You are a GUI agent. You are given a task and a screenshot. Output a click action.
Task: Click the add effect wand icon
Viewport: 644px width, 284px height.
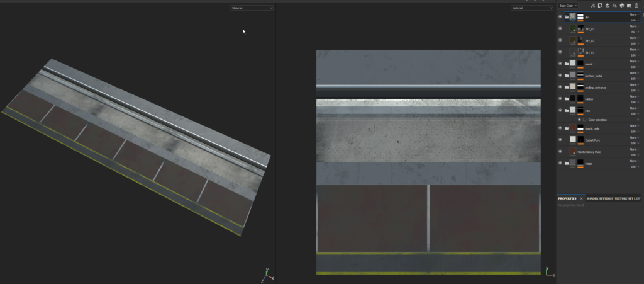coord(592,5)
